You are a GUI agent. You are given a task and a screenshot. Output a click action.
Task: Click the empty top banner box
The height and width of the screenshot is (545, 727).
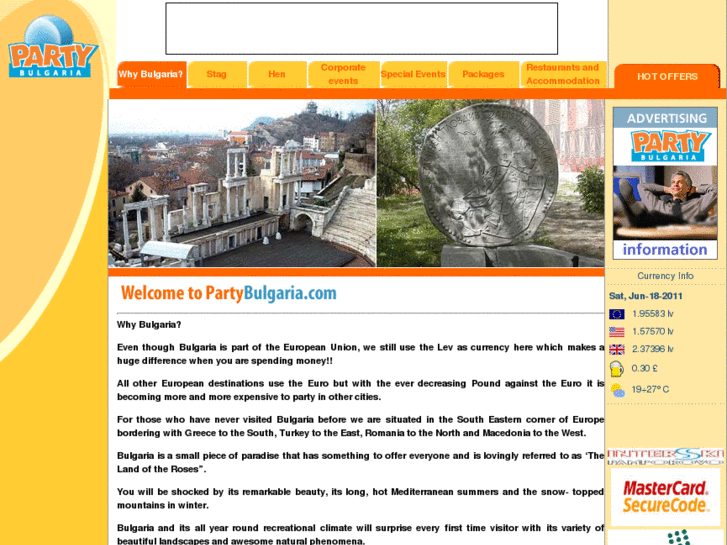click(x=362, y=29)
